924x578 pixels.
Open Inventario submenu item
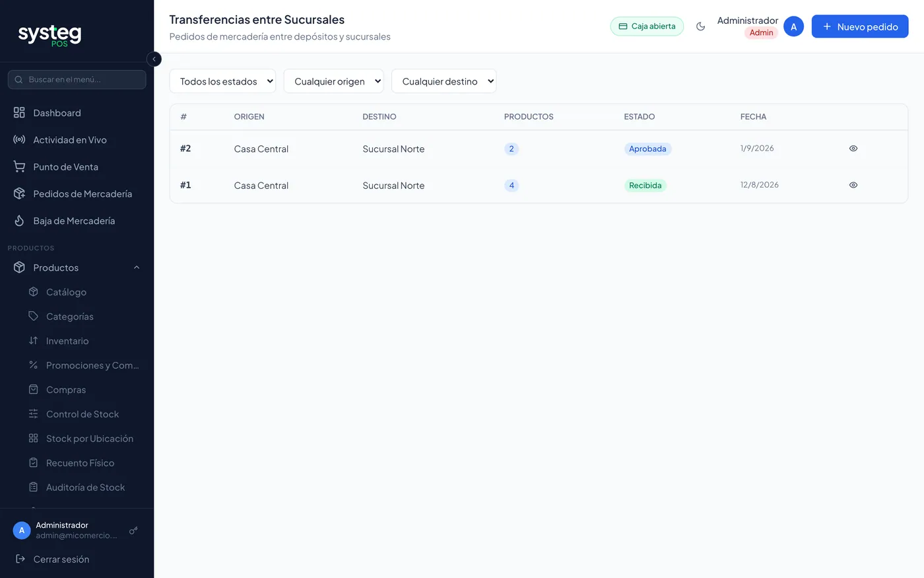point(83,341)
